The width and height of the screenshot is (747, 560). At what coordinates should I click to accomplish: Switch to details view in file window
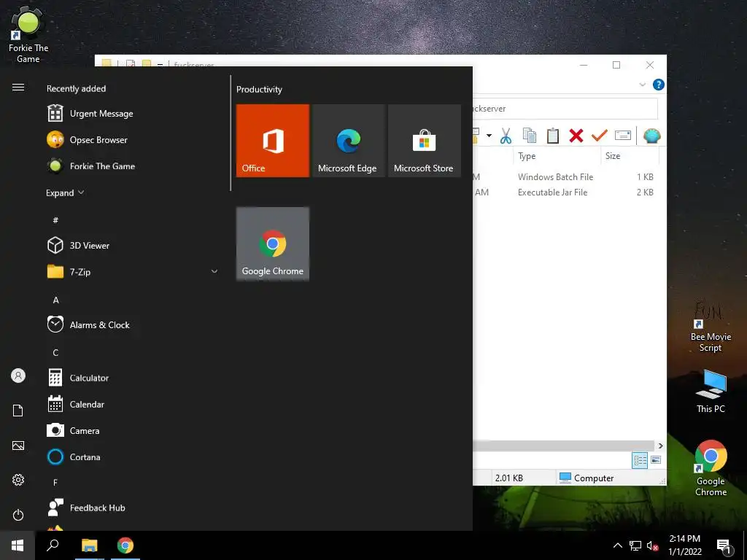tap(640, 460)
